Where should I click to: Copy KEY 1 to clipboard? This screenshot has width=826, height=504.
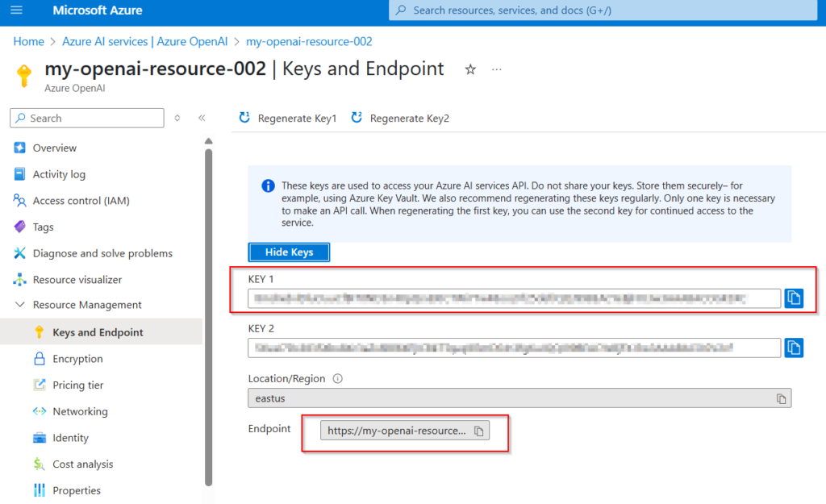click(794, 298)
